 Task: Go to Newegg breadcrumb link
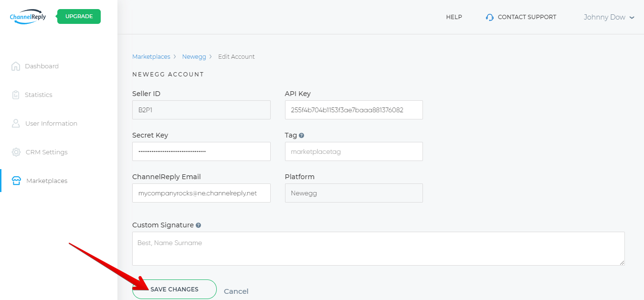point(194,56)
